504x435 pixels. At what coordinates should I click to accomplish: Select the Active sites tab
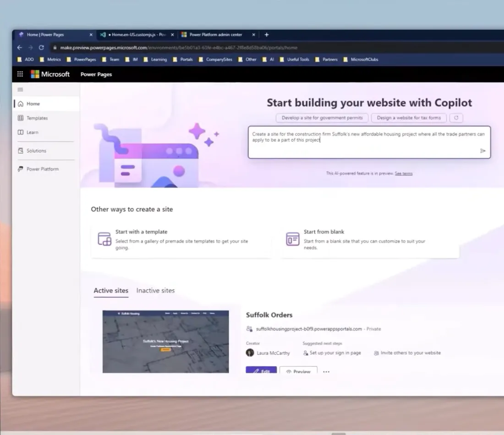[x=110, y=290]
